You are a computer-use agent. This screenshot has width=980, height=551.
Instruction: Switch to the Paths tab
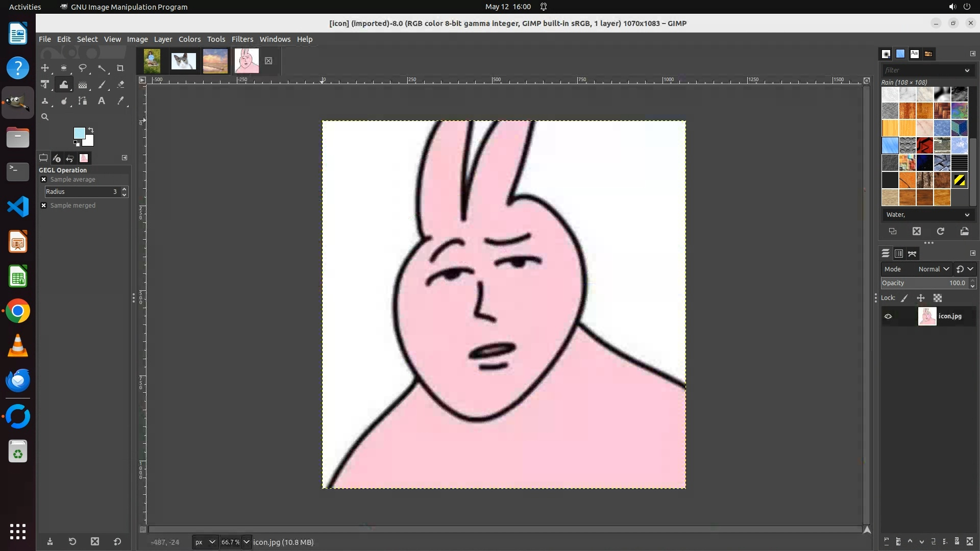[x=912, y=254]
